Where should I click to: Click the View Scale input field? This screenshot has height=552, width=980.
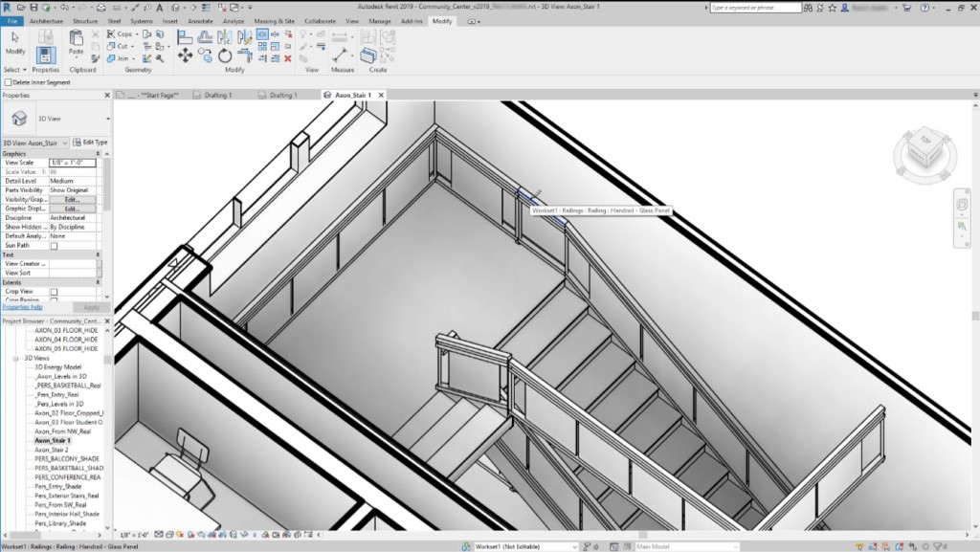click(73, 163)
